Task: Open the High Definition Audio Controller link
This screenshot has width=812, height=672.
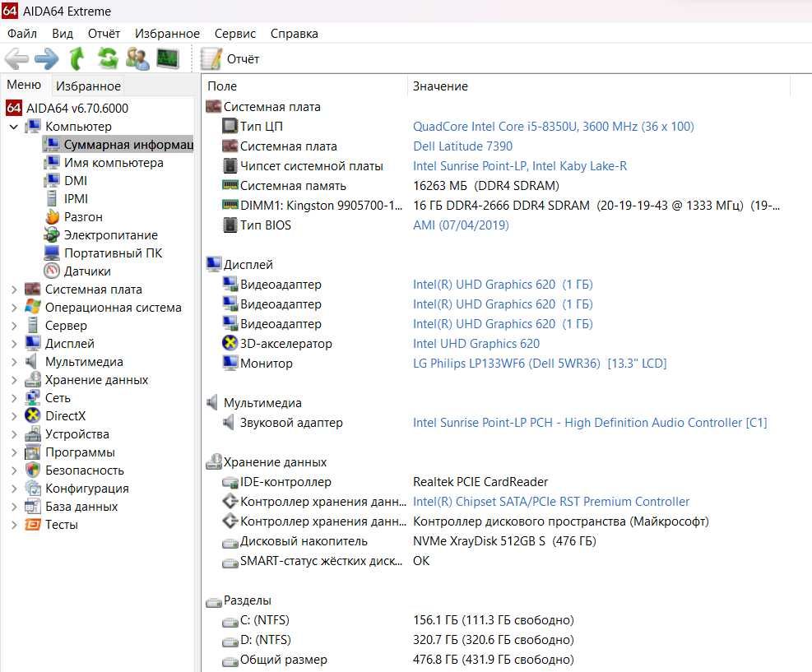Action: 590,423
